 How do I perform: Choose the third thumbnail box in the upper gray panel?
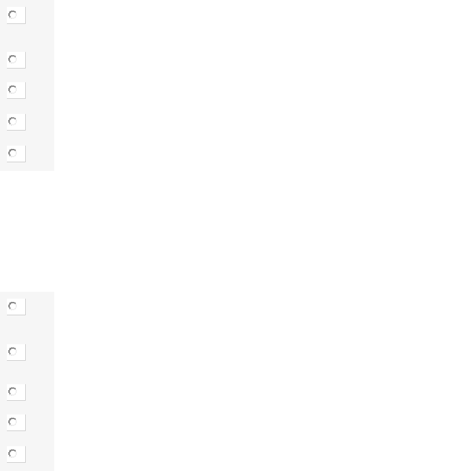pyautogui.click(x=16, y=90)
